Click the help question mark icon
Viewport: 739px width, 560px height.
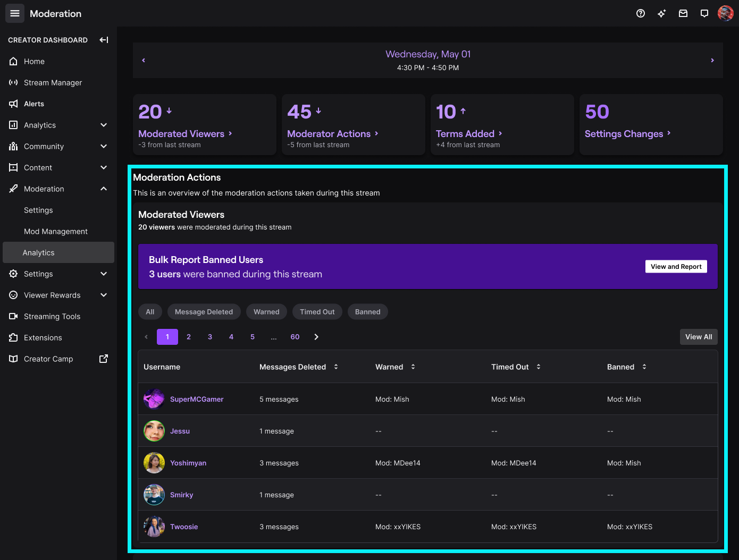[x=641, y=13]
